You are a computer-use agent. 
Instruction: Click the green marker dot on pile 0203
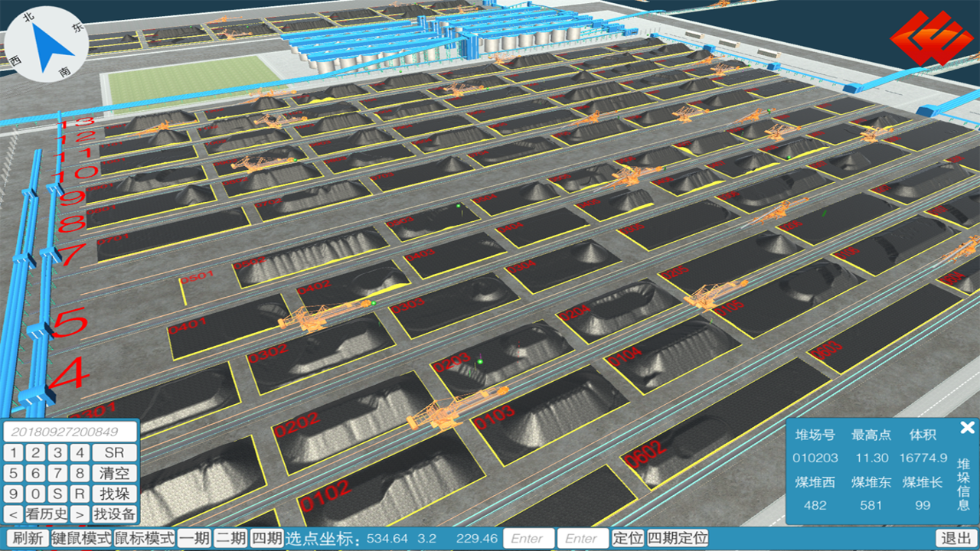pyautogui.click(x=480, y=361)
